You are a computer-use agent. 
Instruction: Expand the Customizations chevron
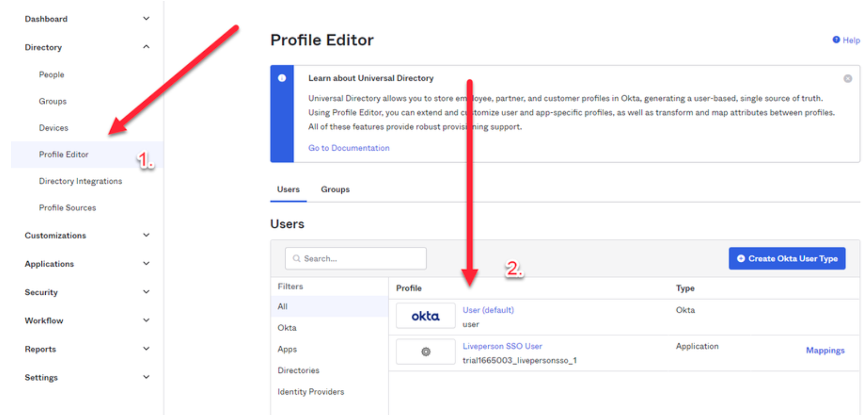[146, 235]
